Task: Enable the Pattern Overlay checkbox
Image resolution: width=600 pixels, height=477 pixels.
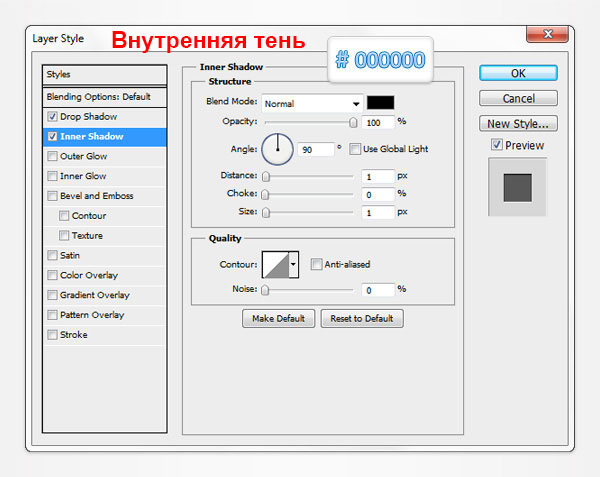Action: pos(52,315)
